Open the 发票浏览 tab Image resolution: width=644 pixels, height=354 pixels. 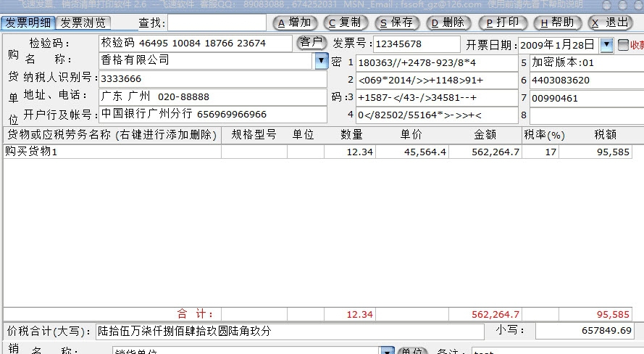pyautogui.click(x=83, y=22)
